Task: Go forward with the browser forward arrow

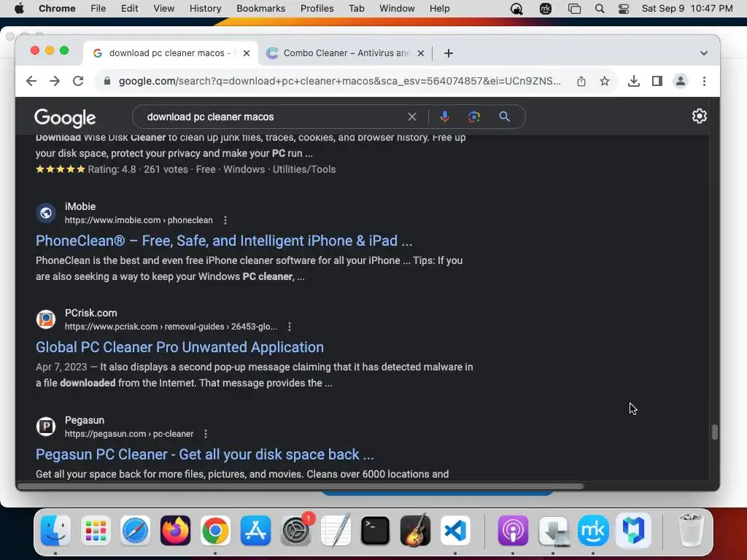Action: [55, 81]
